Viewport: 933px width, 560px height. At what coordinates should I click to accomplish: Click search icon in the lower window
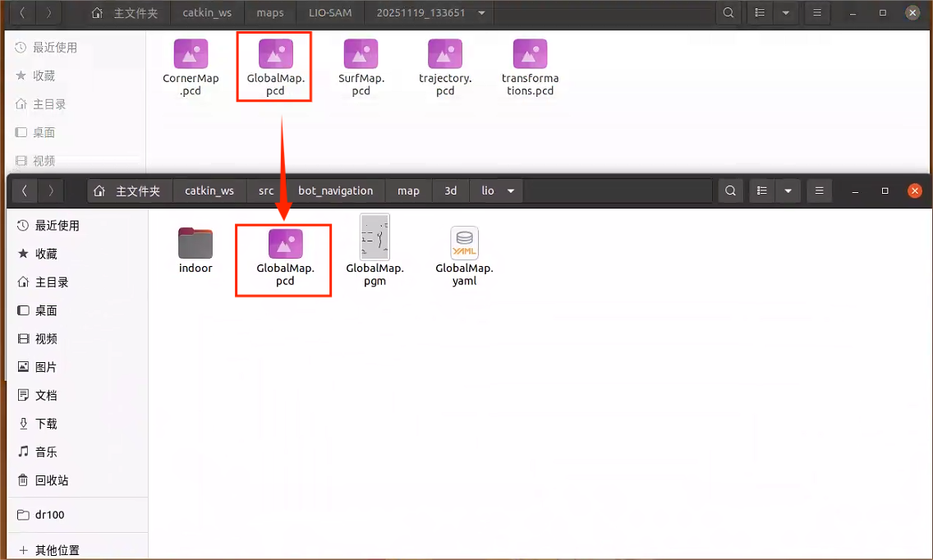730,190
